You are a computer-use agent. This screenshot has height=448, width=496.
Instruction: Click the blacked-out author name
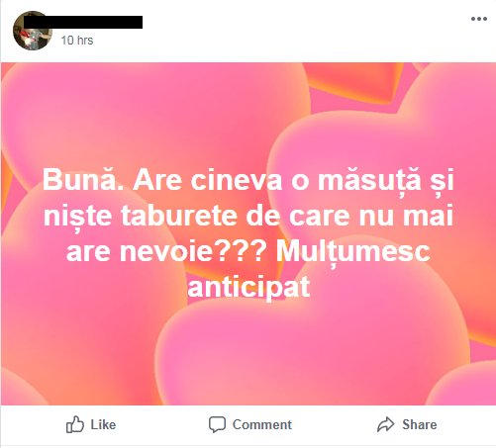(x=83, y=22)
